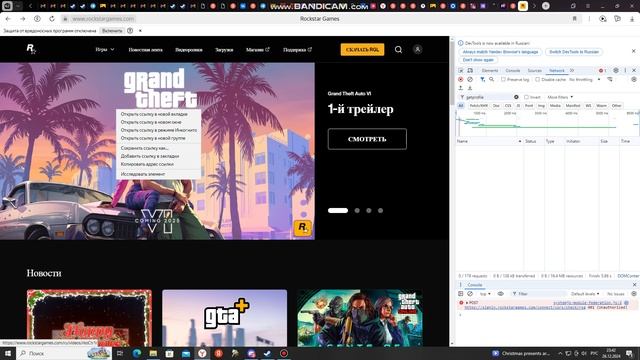Open the More filters dropdown

[x=560, y=97]
